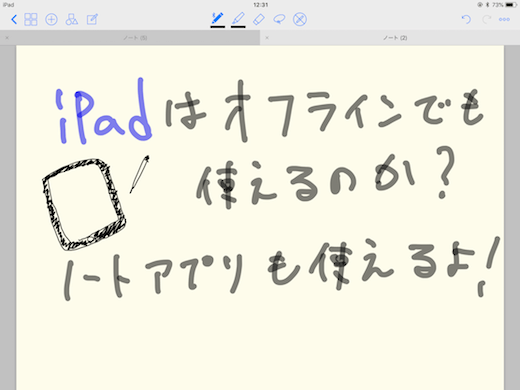
Task: Undo the last stroke
Action: click(x=466, y=19)
